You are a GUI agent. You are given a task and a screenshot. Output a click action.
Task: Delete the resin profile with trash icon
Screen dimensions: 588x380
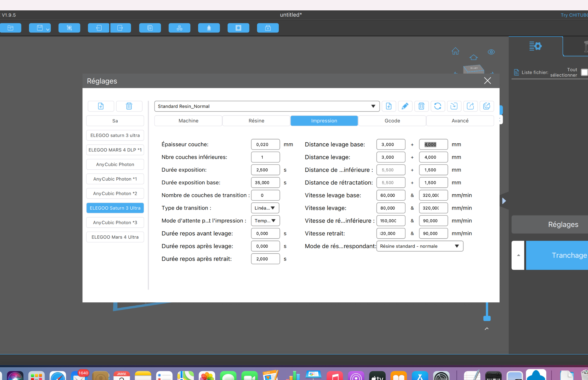421,106
